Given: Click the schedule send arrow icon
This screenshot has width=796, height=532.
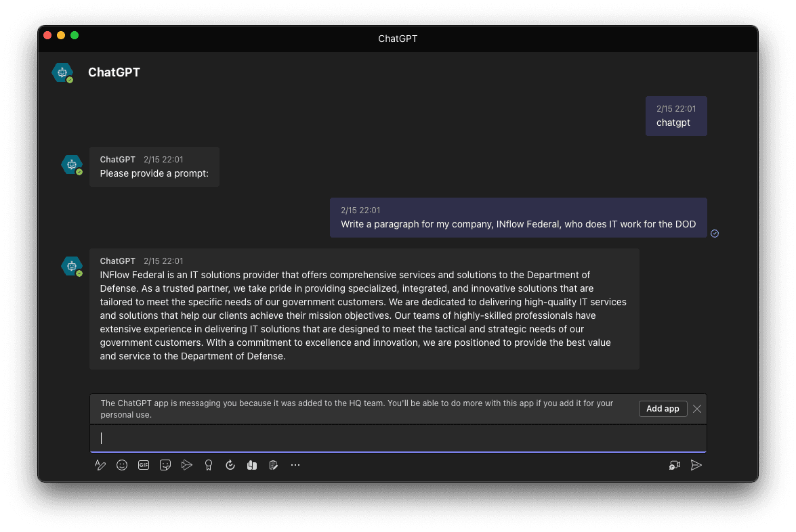Looking at the screenshot, I should pyautogui.click(x=187, y=465).
